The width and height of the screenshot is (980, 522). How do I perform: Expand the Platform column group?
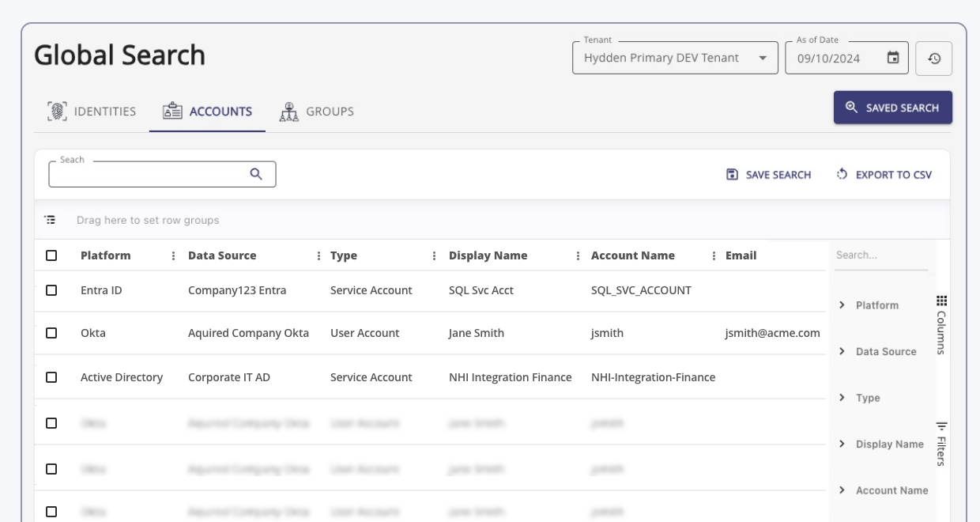(842, 305)
